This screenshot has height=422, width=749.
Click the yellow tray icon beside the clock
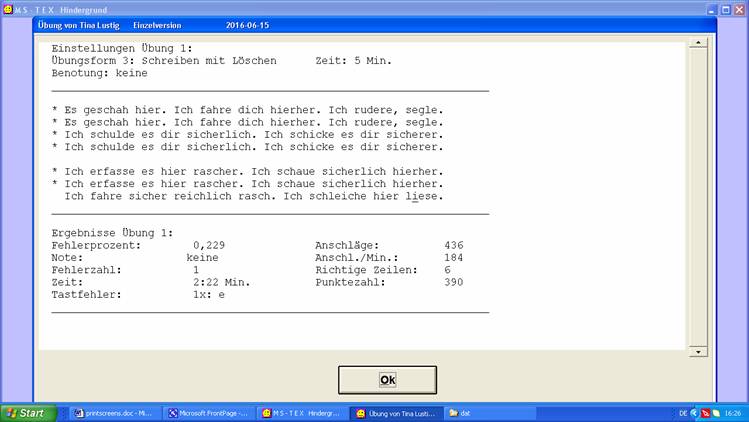click(716, 412)
